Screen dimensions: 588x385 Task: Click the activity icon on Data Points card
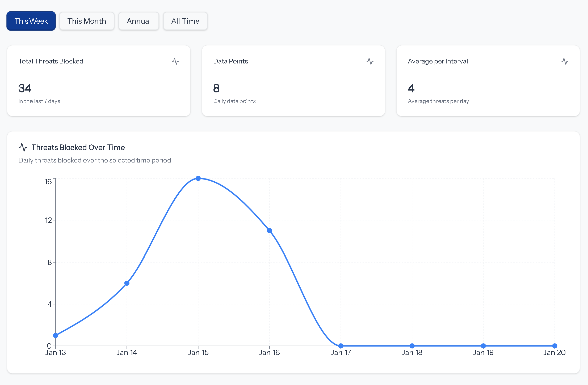coord(370,61)
